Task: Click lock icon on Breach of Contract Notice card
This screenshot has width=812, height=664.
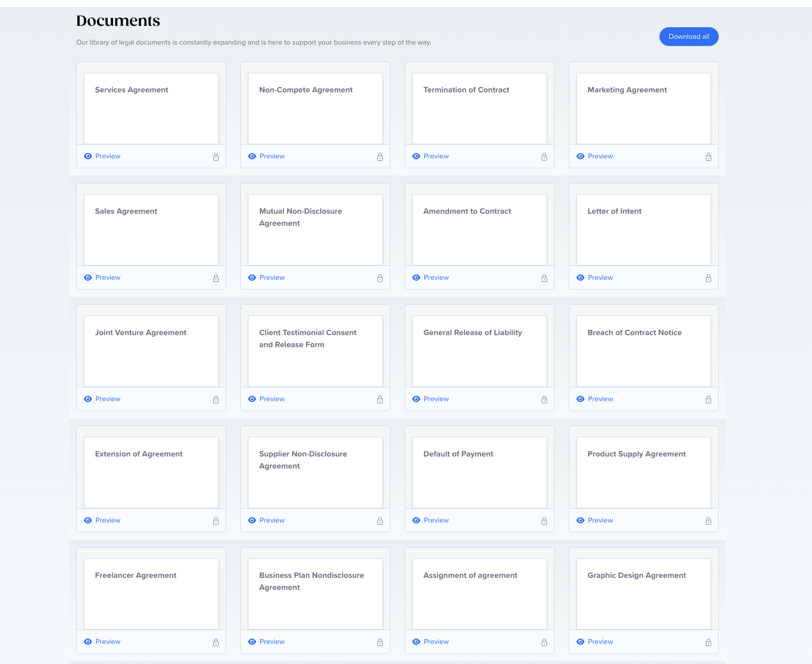Action: (x=708, y=399)
